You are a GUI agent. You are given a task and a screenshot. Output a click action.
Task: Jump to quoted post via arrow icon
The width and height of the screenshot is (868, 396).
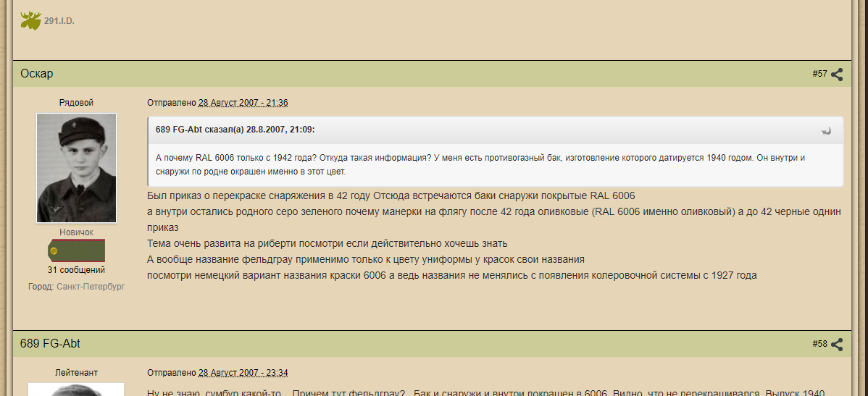[827, 131]
